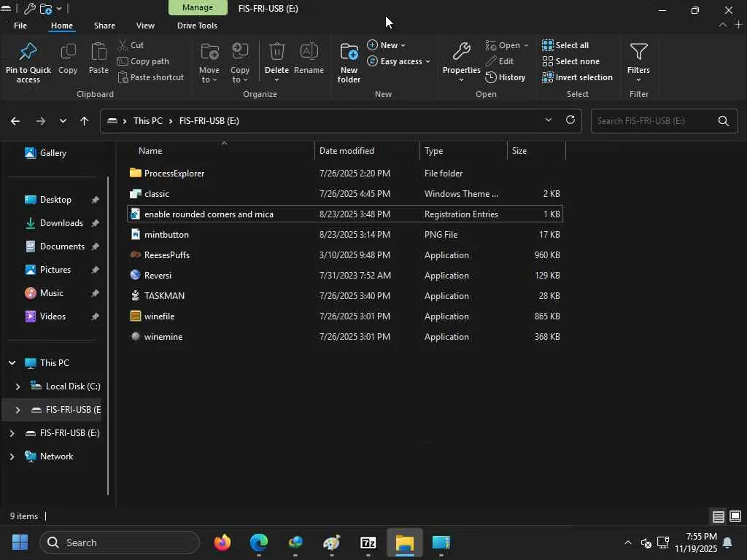Click Select all

click(x=565, y=45)
